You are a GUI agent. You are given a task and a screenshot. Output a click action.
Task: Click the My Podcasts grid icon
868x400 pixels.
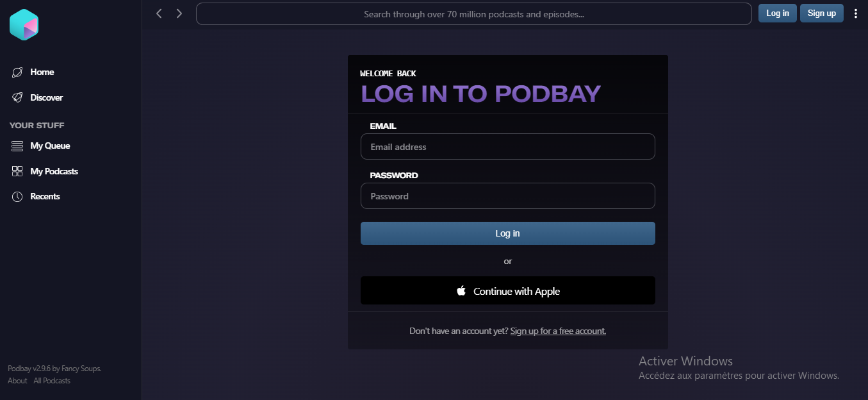coord(17,171)
